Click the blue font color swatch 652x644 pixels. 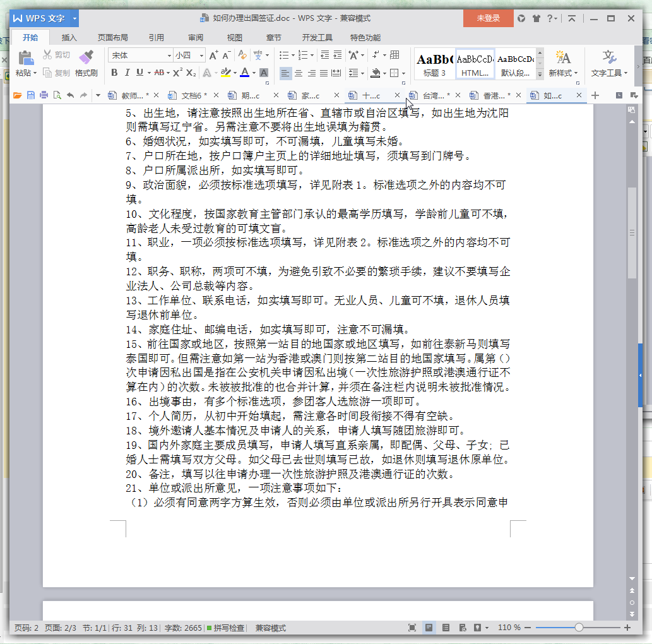pyautogui.click(x=245, y=73)
